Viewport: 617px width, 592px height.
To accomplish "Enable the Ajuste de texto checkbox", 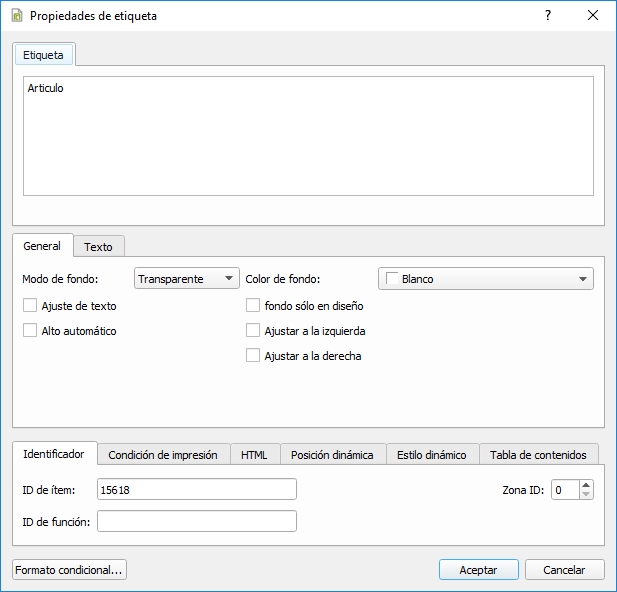I will point(30,306).
